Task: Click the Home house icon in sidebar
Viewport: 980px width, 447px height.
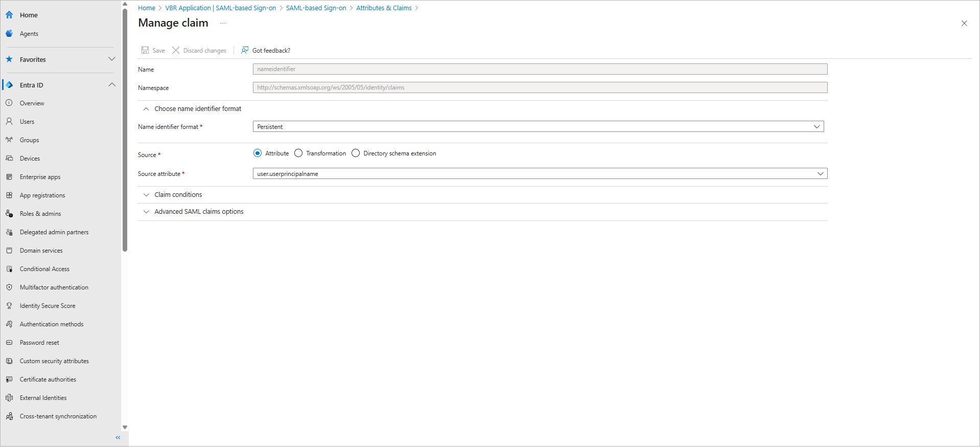Action: pos(9,15)
